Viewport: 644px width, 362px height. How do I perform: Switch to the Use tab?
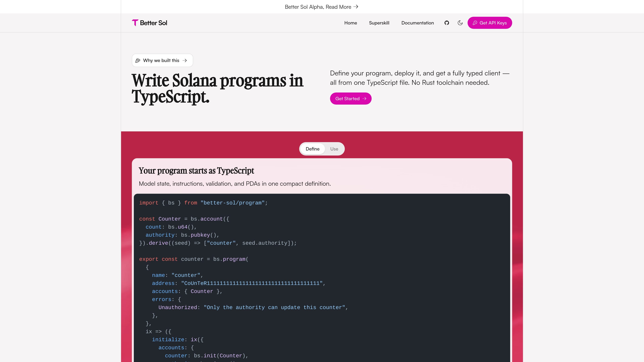click(x=334, y=149)
